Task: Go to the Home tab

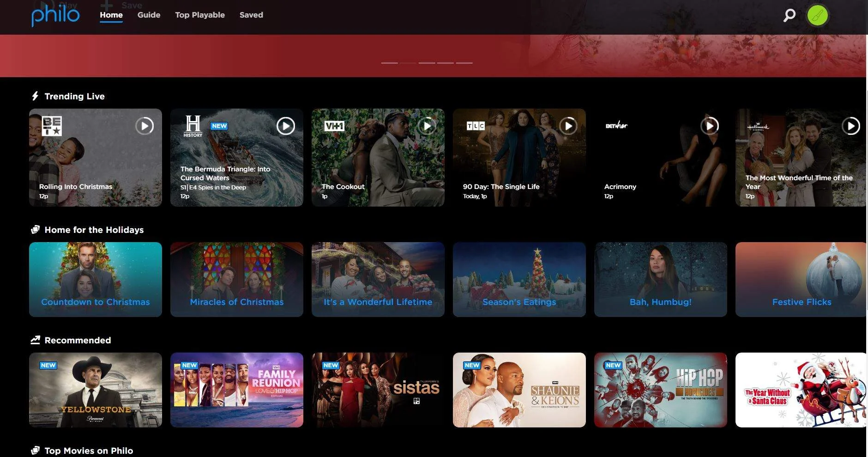Action: (111, 15)
